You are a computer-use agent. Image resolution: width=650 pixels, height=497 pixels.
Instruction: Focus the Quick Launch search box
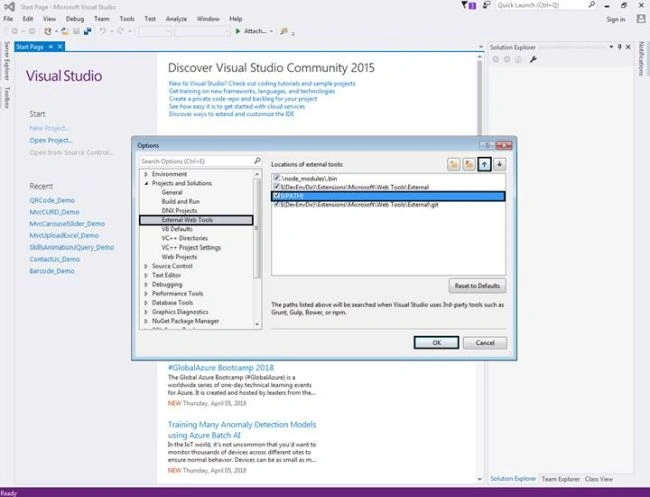(x=541, y=5)
